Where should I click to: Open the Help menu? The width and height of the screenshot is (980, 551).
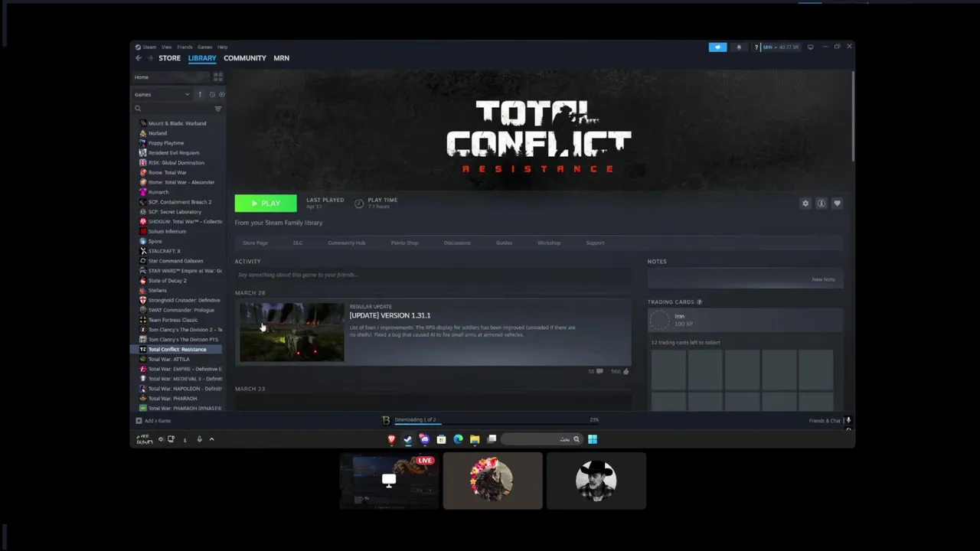click(222, 47)
